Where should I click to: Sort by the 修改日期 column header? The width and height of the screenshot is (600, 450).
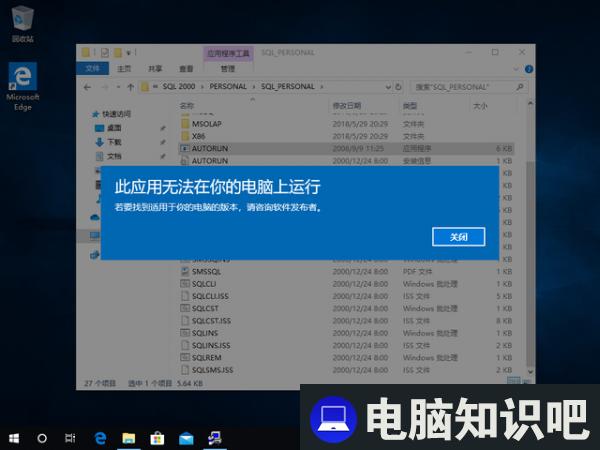(x=347, y=106)
